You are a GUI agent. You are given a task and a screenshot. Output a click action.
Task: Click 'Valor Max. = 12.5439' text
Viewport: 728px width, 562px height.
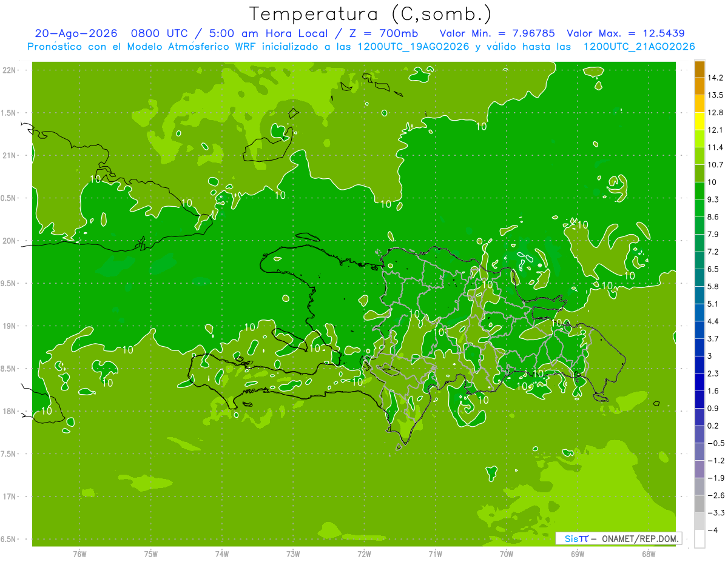[x=625, y=33]
